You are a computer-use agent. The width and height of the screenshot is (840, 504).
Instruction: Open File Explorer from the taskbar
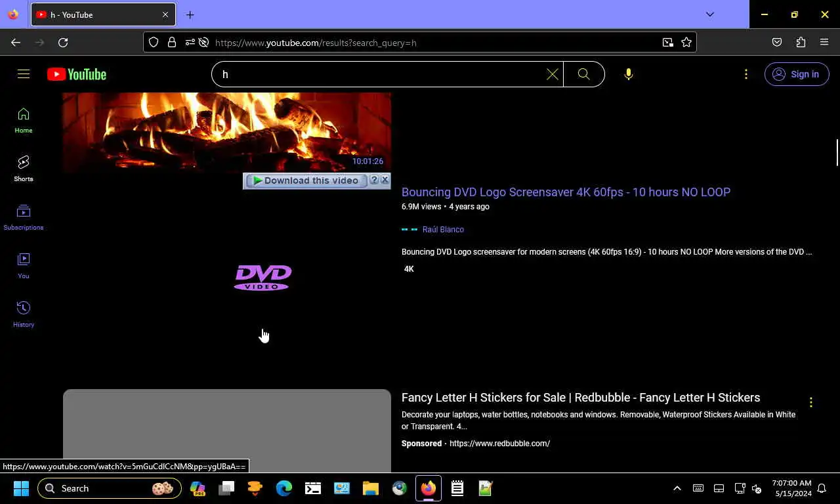371,488
